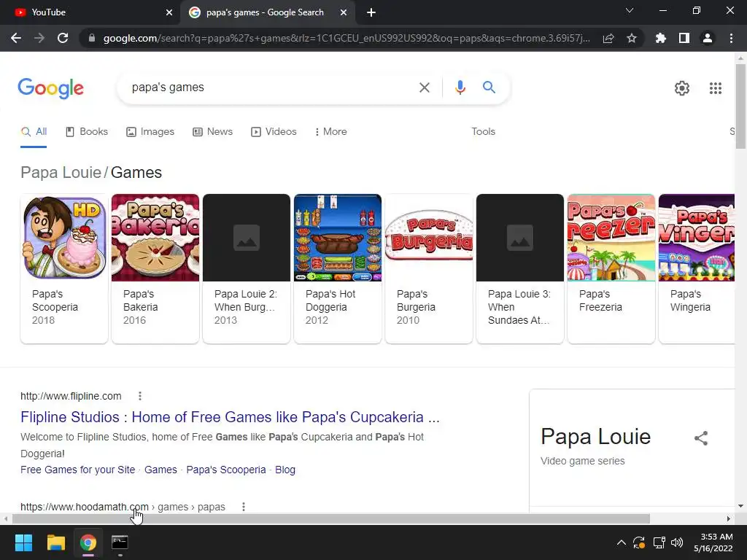
Task: Switch to News results
Action: (x=212, y=132)
